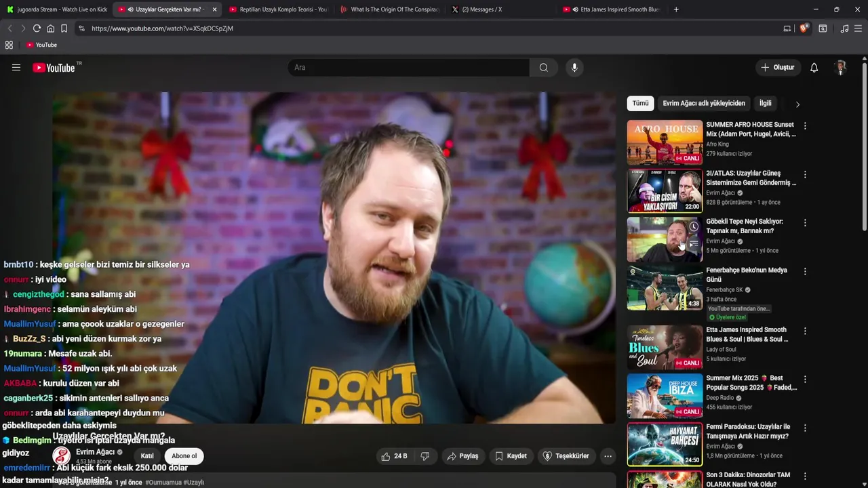Click the #Oumuamua hashtag
Viewport: 868px width, 488px height.
coord(165,483)
